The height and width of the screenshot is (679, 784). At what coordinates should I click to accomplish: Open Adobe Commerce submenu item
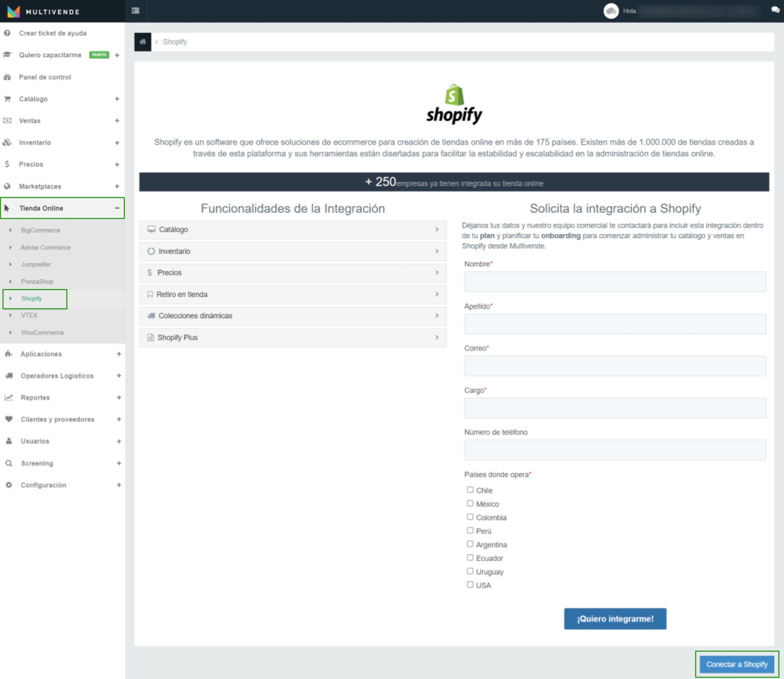46,248
